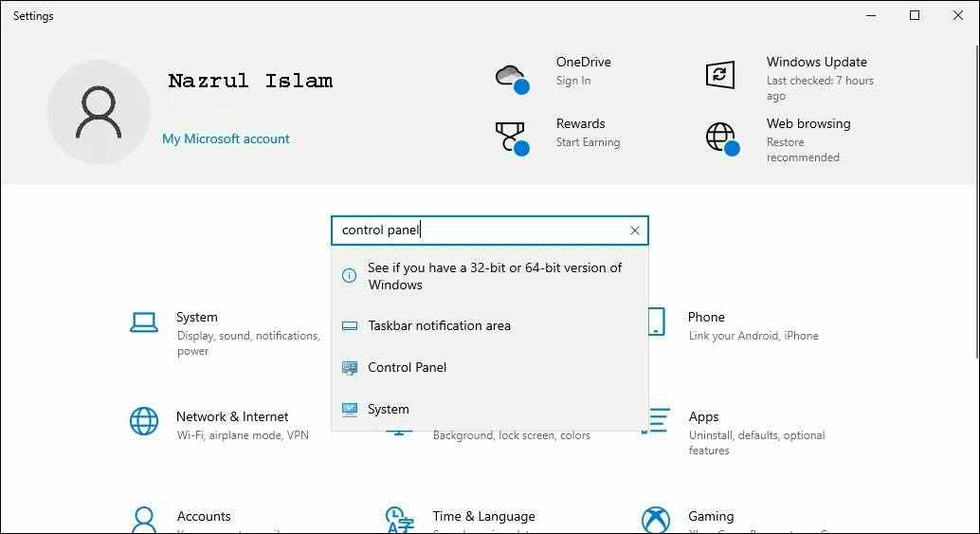Click the Nazrul Islam account name

[250, 81]
